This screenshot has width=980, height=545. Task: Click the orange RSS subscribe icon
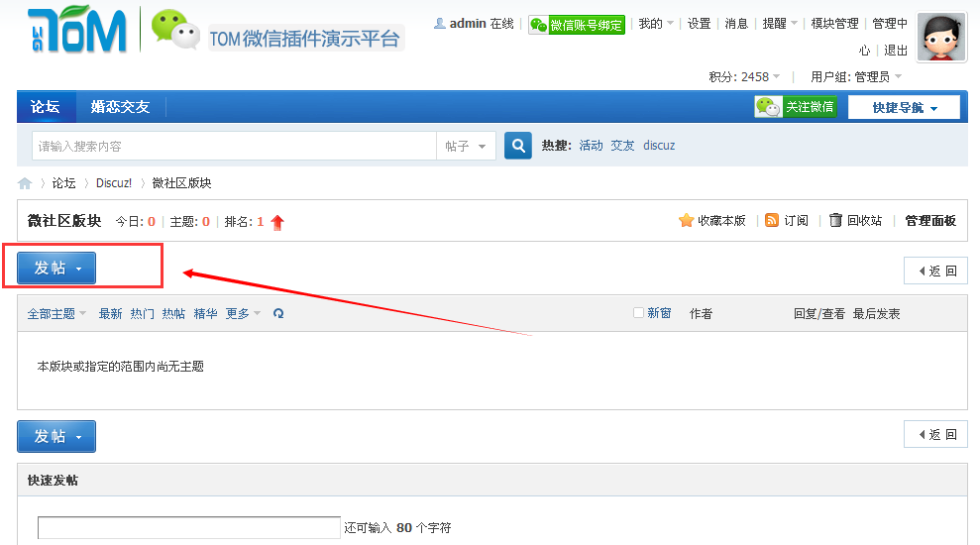click(772, 221)
